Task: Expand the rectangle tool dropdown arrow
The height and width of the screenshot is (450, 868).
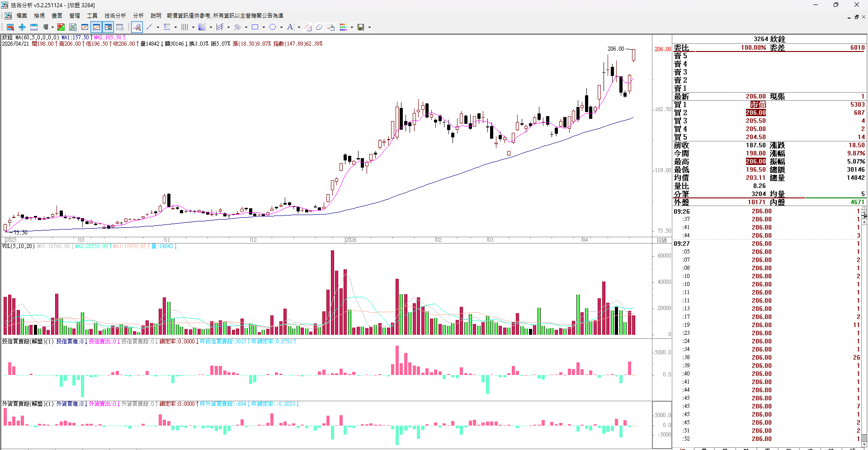Action: coord(264,27)
